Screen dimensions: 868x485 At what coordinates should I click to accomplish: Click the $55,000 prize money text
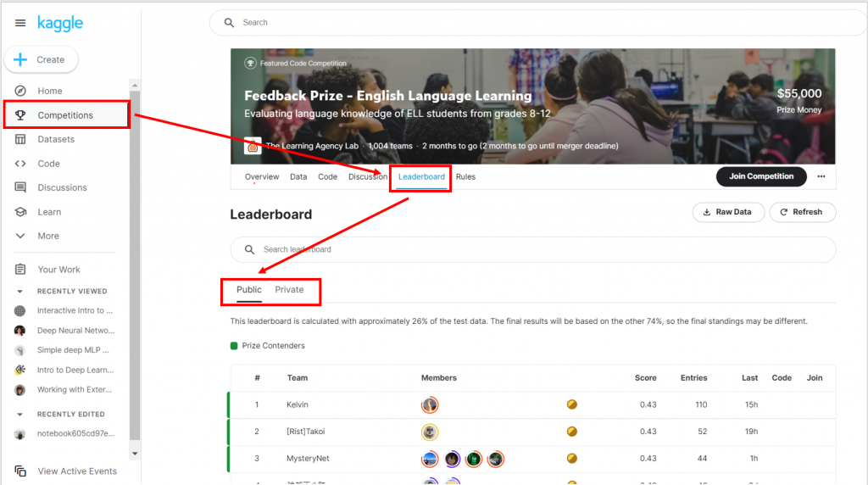pyautogui.click(x=799, y=93)
